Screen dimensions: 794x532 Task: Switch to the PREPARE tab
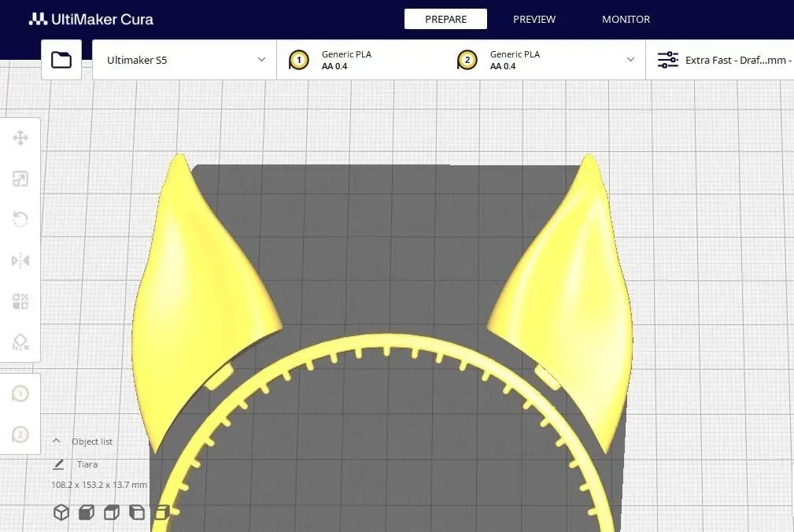(445, 19)
